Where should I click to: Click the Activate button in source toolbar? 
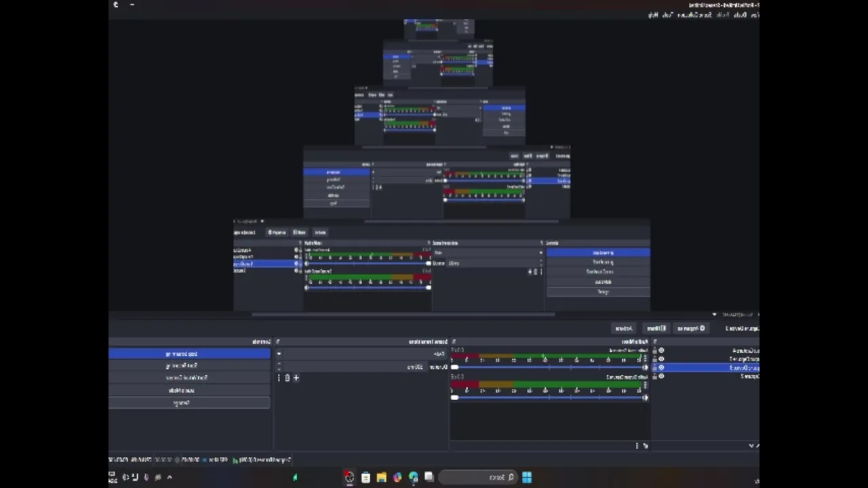point(624,328)
